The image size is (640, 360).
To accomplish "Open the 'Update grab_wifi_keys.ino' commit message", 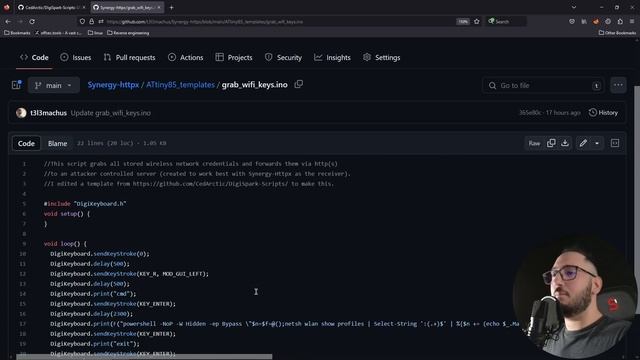I will click(111, 113).
